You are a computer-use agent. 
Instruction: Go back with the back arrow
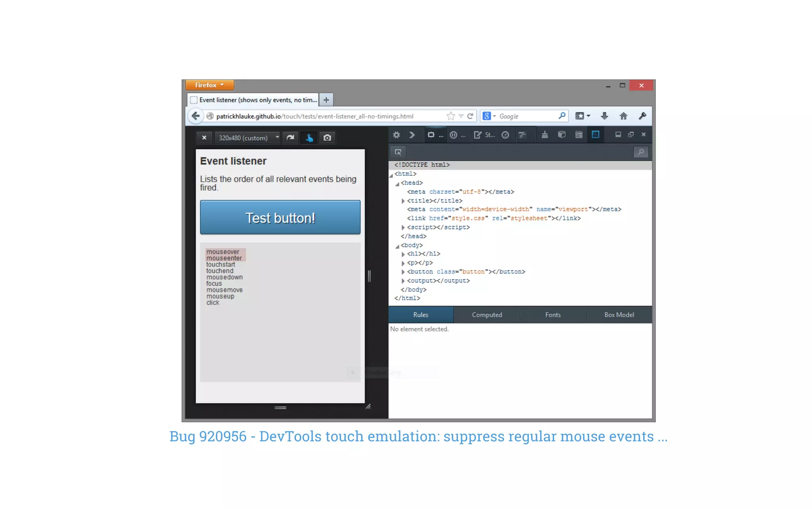point(195,116)
